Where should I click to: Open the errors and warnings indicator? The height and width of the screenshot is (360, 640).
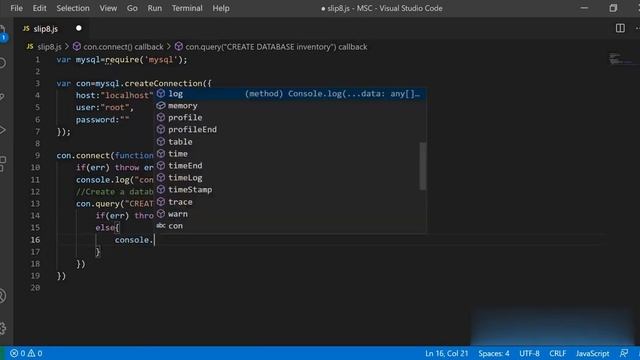(26, 353)
